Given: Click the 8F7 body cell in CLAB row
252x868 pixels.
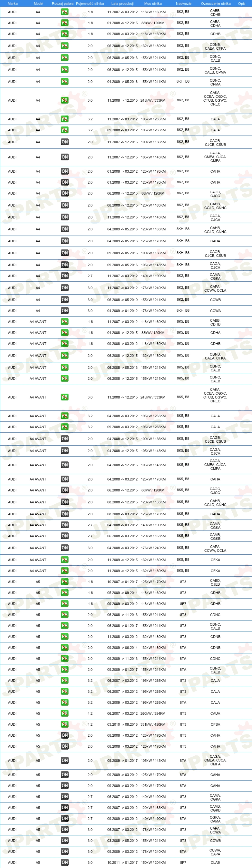Looking at the screenshot, I should pos(183,863).
